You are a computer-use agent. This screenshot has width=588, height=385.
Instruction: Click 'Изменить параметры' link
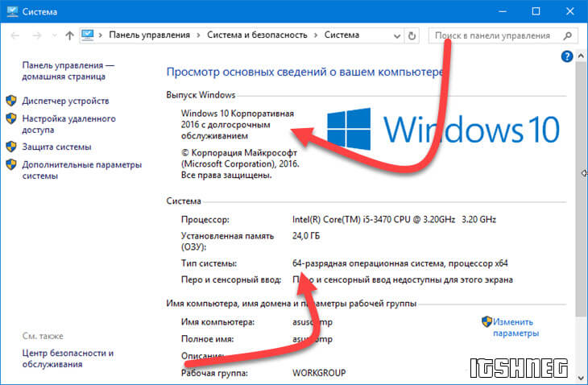tap(516, 327)
